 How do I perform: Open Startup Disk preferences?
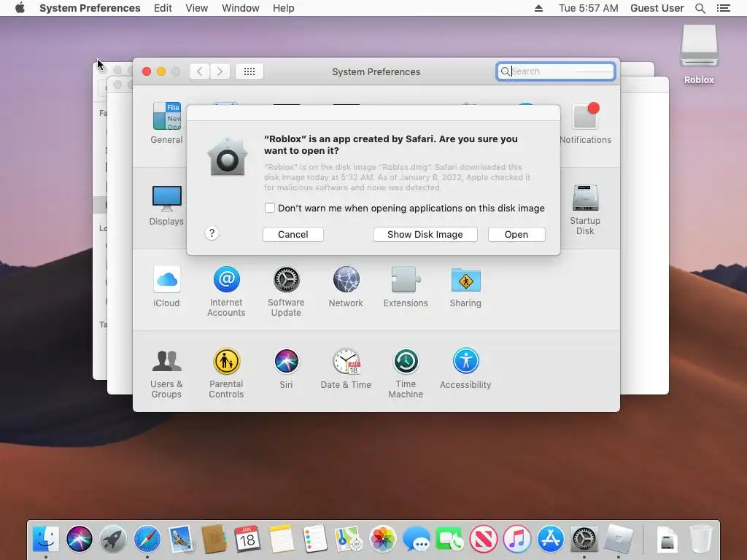click(x=585, y=209)
